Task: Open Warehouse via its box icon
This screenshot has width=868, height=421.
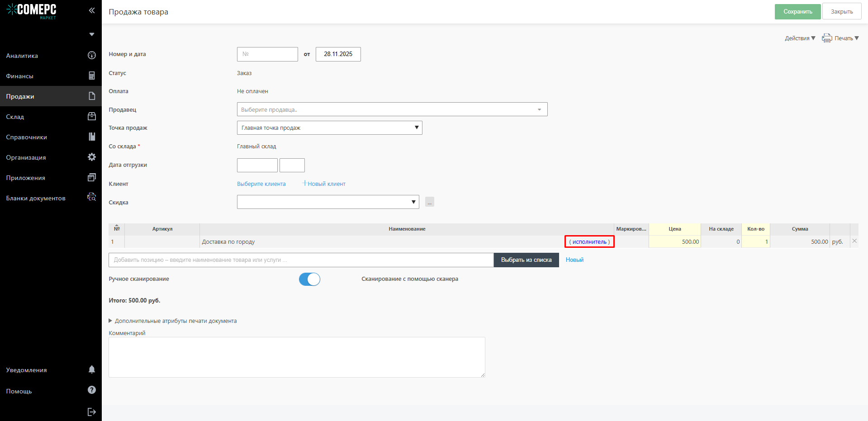Action: [92, 116]
